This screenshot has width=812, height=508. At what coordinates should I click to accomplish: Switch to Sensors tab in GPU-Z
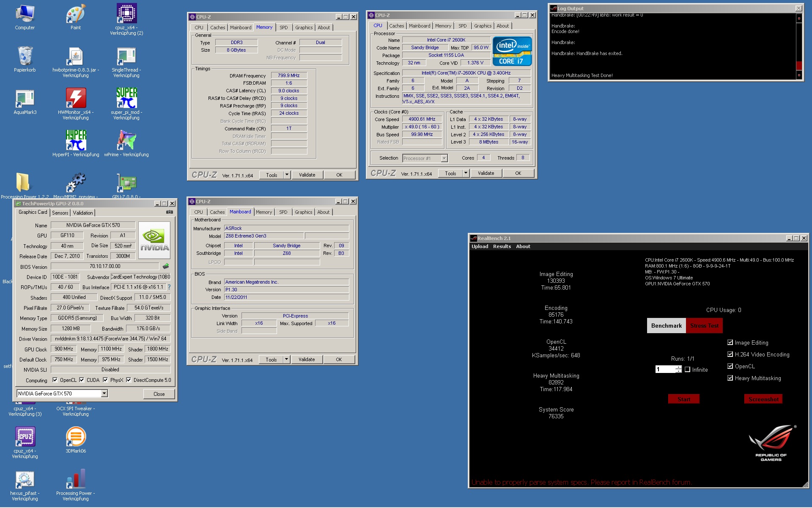[x=60, y=213]
